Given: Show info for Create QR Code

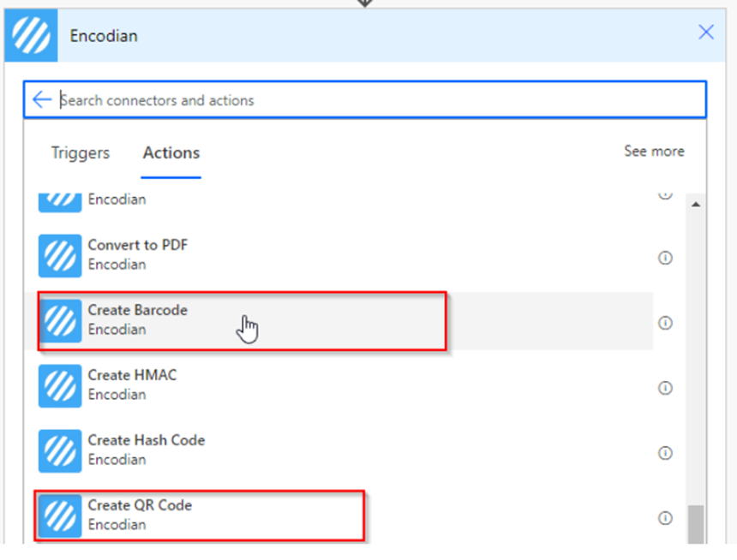Looking at the screenshot, I should point(665,518).
